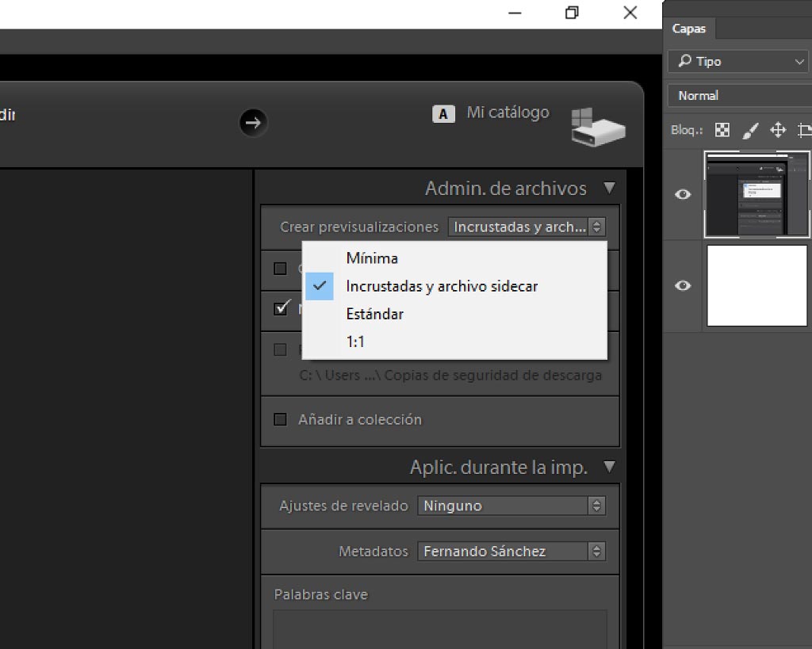Click the 'A' catalog badge icon
The height and width of the screenshot is (649, 812).
coord(443,114)
